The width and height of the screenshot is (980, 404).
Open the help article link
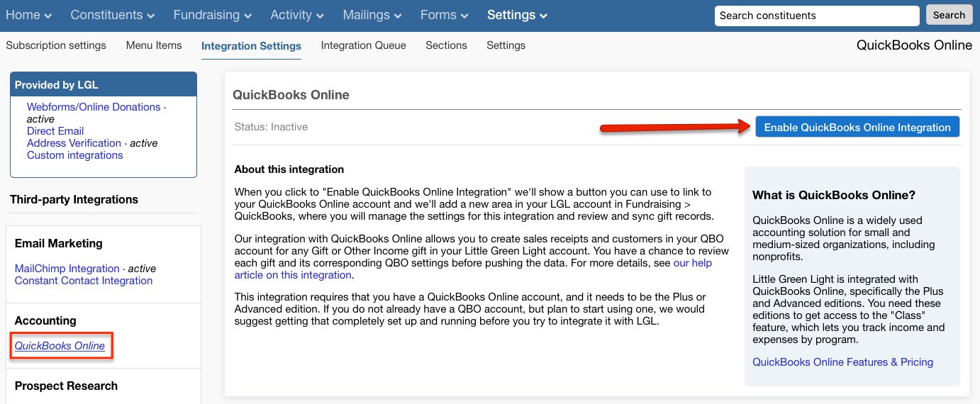tap(473, 269)
